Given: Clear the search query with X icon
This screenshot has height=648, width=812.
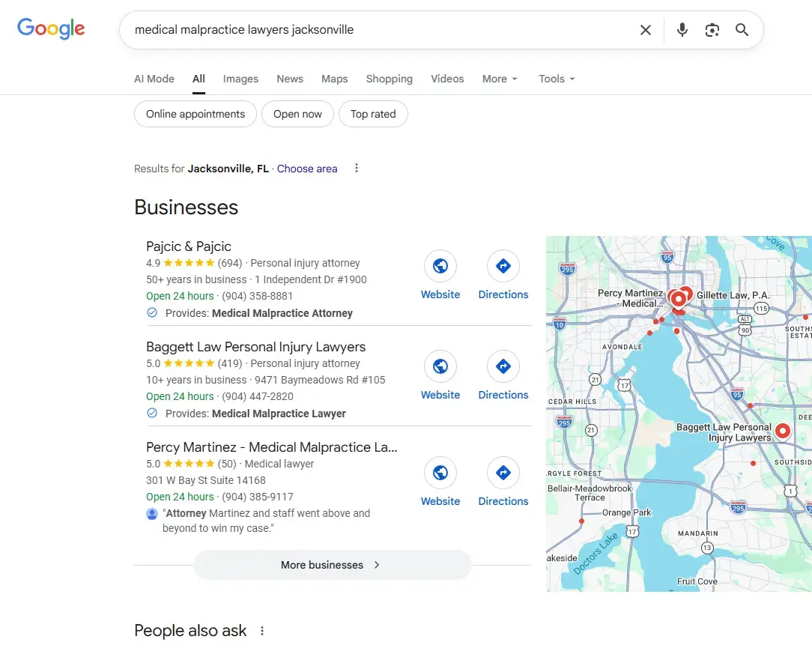Looking at the screenshot, I should (645, 30).
